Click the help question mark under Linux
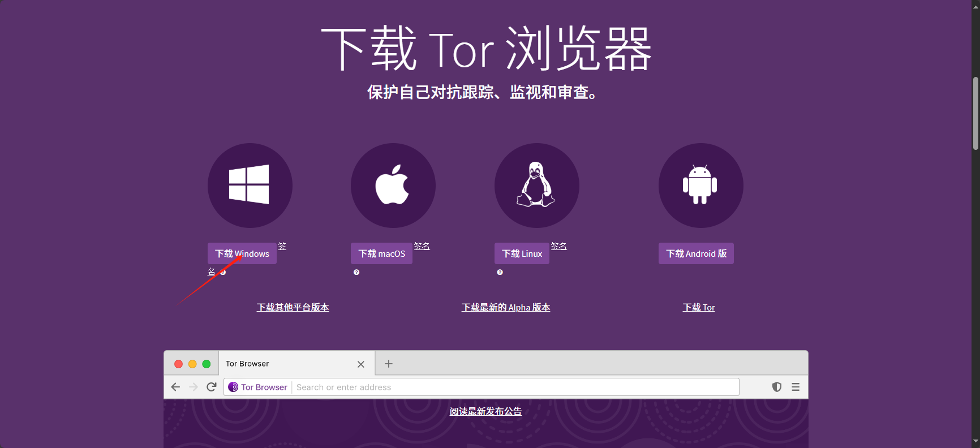The width and height of the screenshot is (980, 448). [x=500, y=272]
